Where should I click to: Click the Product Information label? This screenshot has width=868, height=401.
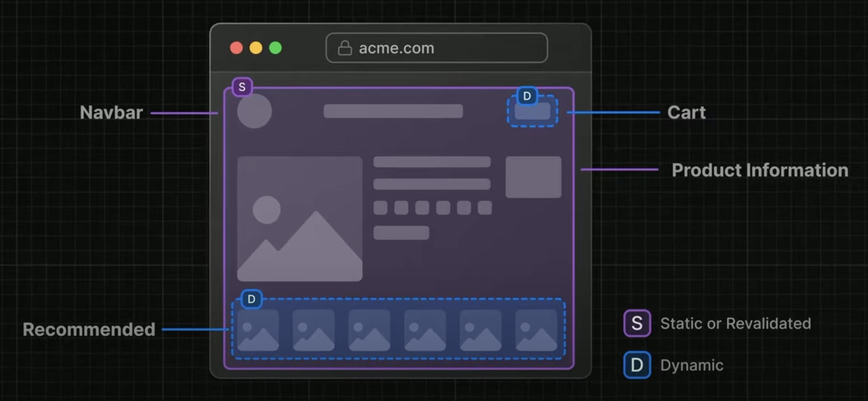[760, 170]
